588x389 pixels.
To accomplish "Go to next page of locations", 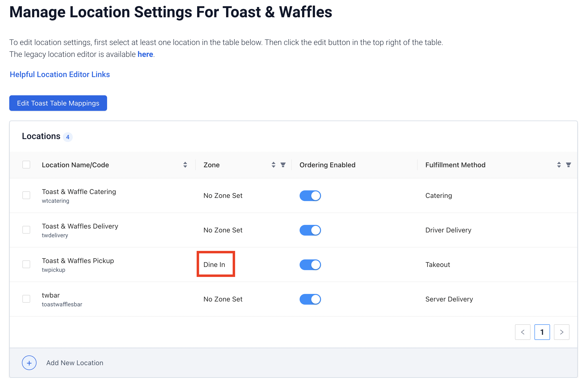I will [x=561, y=332].
